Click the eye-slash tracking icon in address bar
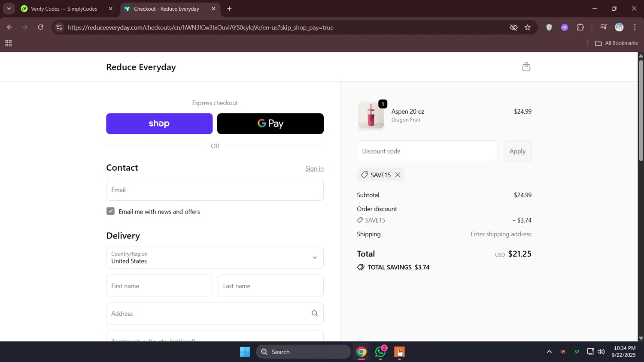The height and width of the screenshot is (362, 644). pos(513,27)
